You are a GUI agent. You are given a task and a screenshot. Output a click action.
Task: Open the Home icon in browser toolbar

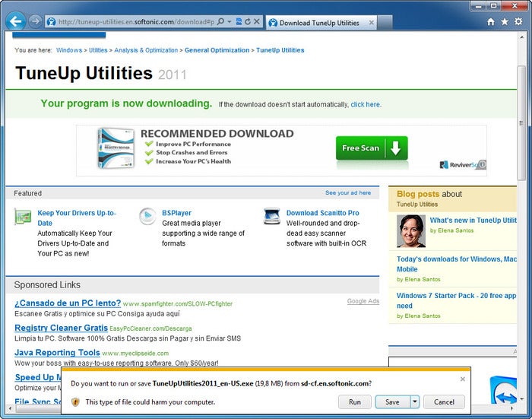491,22
